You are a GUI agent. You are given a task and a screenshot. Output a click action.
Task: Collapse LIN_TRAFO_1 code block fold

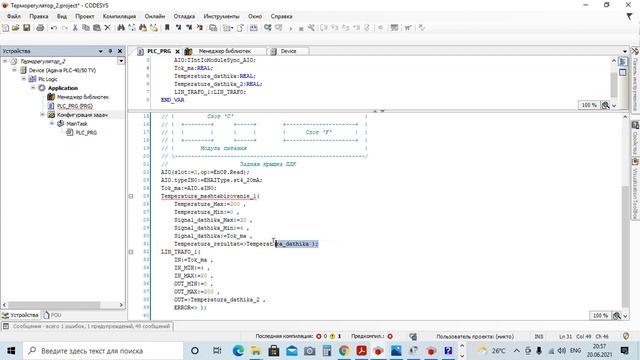coord(131,252)
